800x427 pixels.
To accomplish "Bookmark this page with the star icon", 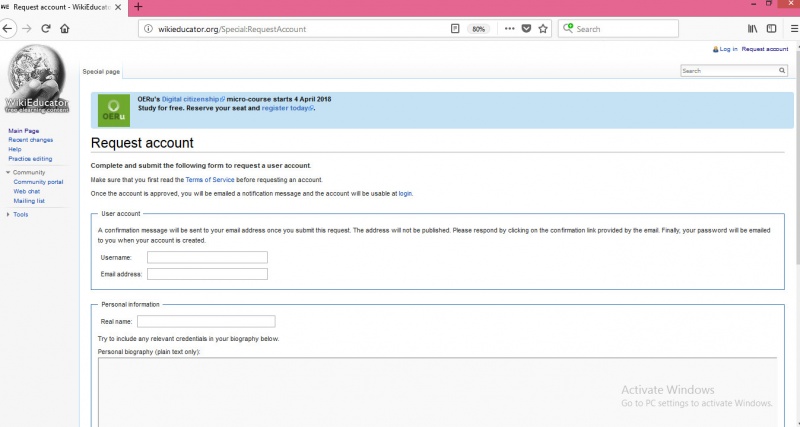I will [x=543, y=29].
